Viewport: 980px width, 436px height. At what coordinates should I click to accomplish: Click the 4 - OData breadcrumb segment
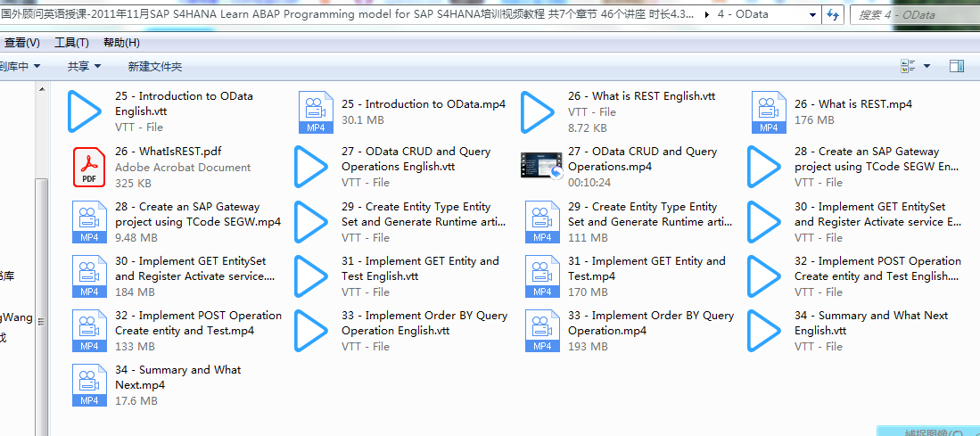(743, 14)
